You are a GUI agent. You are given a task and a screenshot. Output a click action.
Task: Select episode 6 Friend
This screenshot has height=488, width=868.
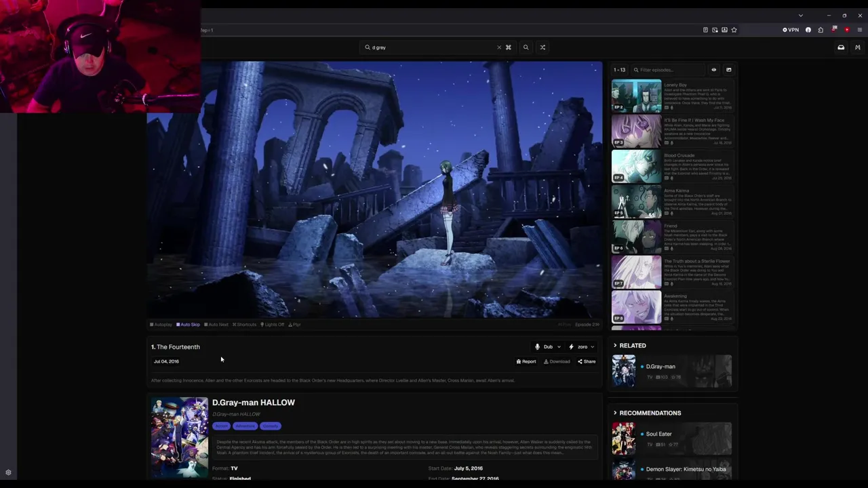tap(672, 237)
